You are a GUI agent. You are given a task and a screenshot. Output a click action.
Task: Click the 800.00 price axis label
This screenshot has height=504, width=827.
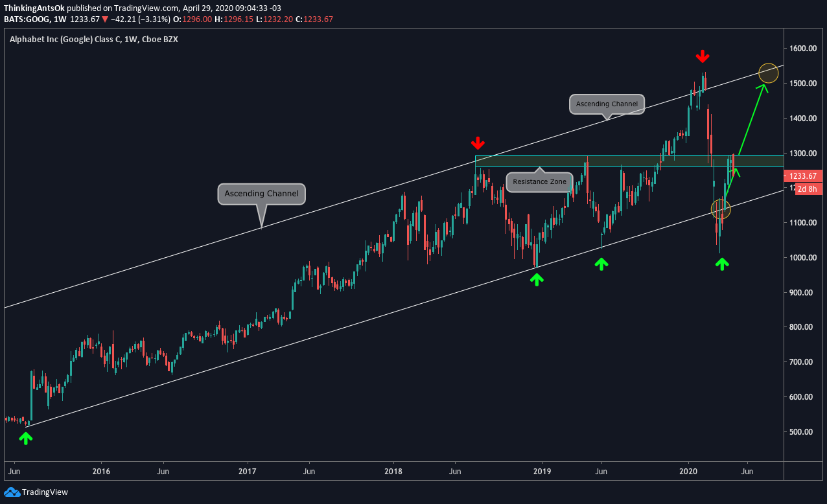802,327
